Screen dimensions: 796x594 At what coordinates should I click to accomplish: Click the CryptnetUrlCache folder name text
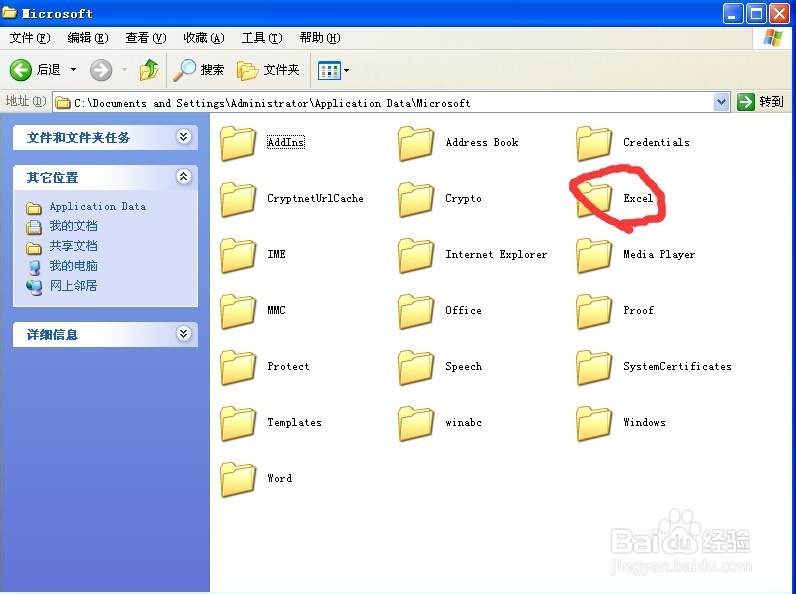(315, 199)
